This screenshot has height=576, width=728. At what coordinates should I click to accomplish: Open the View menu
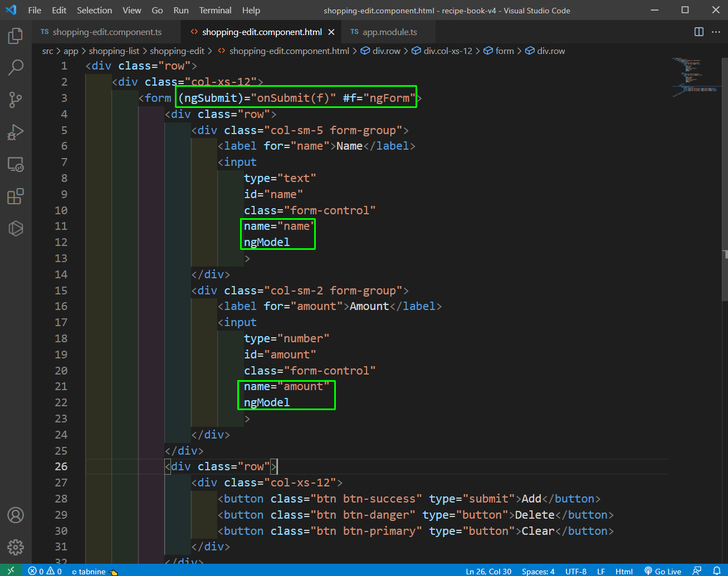pos(132,10)
